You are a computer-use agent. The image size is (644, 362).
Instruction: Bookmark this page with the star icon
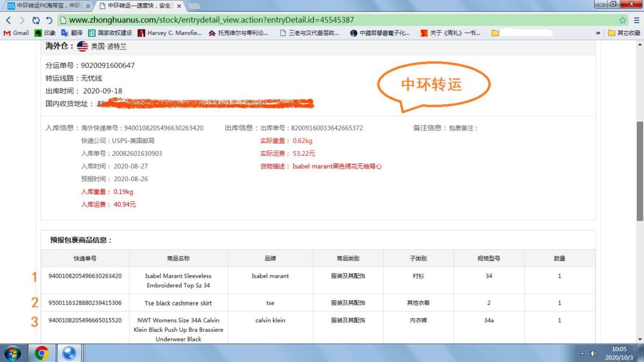623,20
